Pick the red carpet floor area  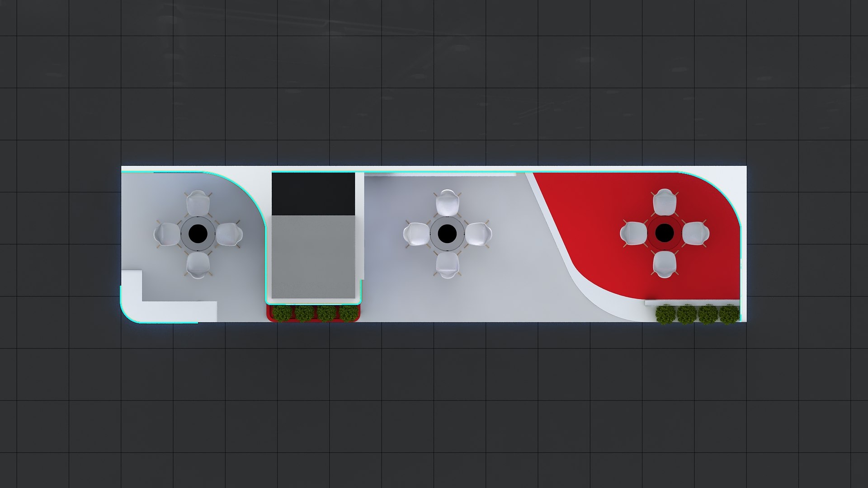tap(597, 226)
